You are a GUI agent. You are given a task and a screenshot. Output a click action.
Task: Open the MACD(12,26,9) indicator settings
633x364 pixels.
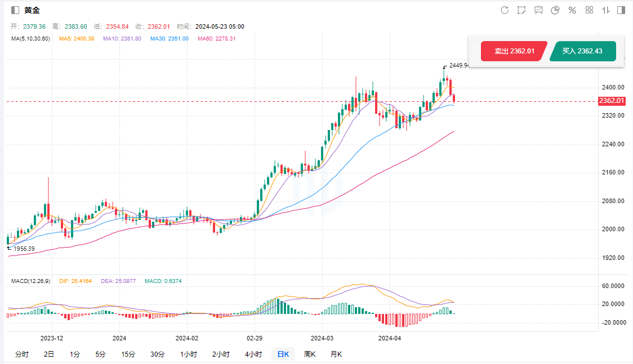click(x=31, y=281)
